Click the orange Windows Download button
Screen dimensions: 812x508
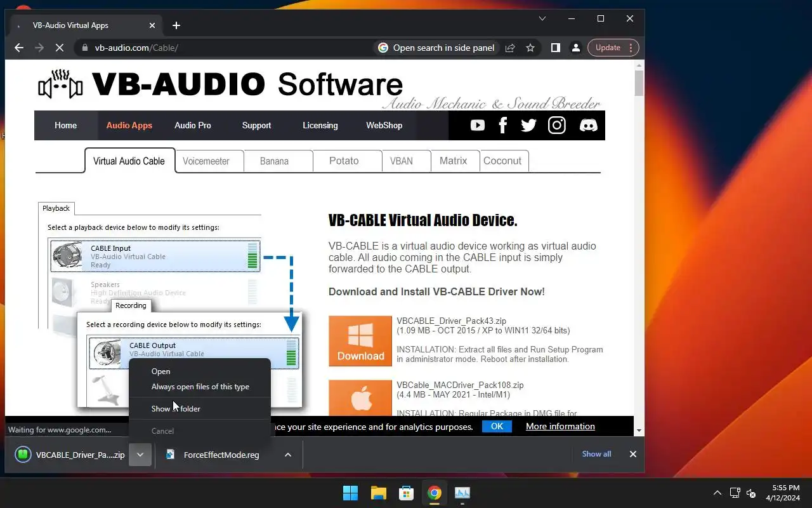pyautogui.click(x=360, y=341)
